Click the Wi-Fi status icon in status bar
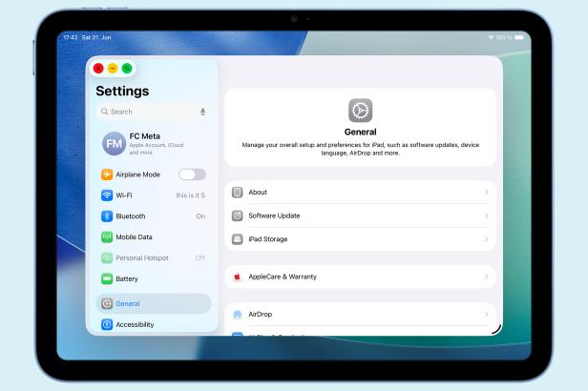Viewport: 588px width, 391px height. pyautogui.click(x=491, y=37)
